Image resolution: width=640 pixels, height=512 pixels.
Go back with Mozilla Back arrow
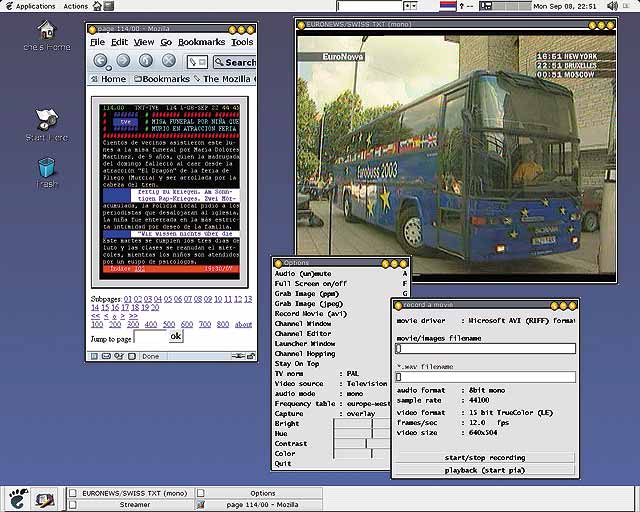coord(100,60)
